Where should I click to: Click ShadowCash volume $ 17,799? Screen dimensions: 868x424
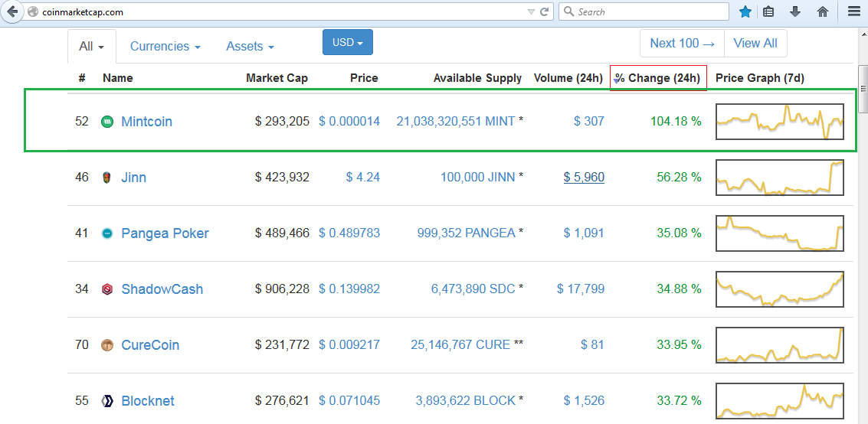[581, 289]
